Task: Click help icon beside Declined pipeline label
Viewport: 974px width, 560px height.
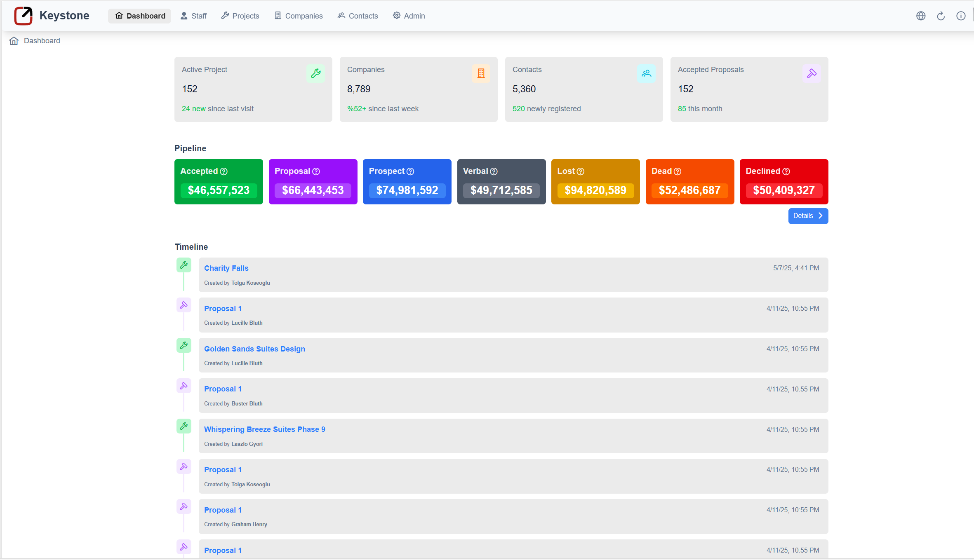Action: [786, 171]
